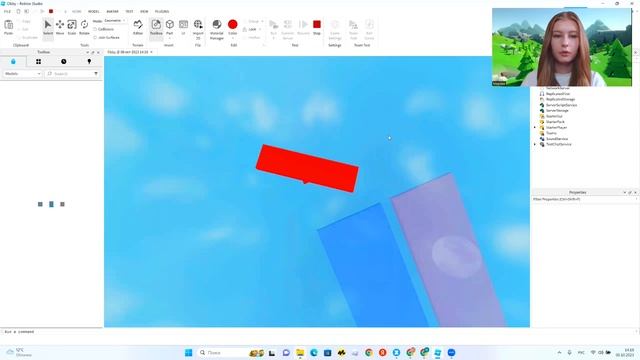Viewport: 640px width, 360px height.
Task: Open the UI insert tool
Action: pyautogui.click(x=184, y=27)
